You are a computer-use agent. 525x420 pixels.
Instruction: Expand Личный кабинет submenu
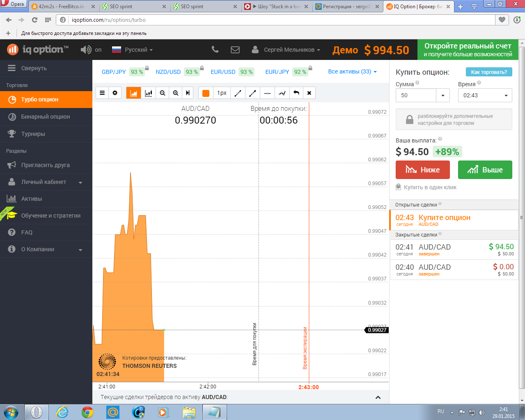point(46,182)
